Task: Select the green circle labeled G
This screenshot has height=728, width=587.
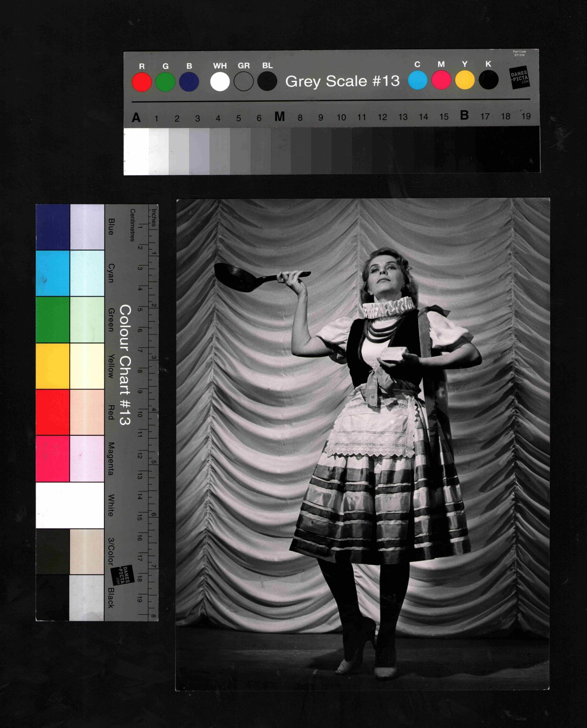Action: pyautogui.click(x=165, y=82)
